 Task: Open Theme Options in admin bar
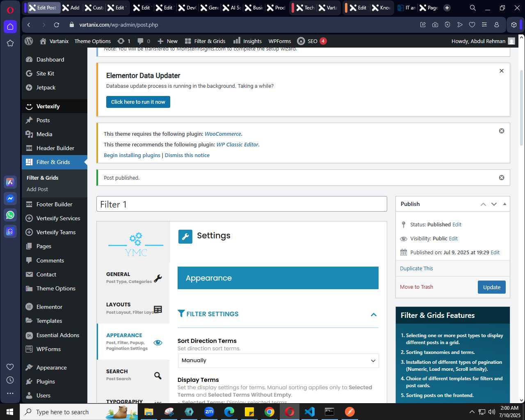tap(93, 41)
